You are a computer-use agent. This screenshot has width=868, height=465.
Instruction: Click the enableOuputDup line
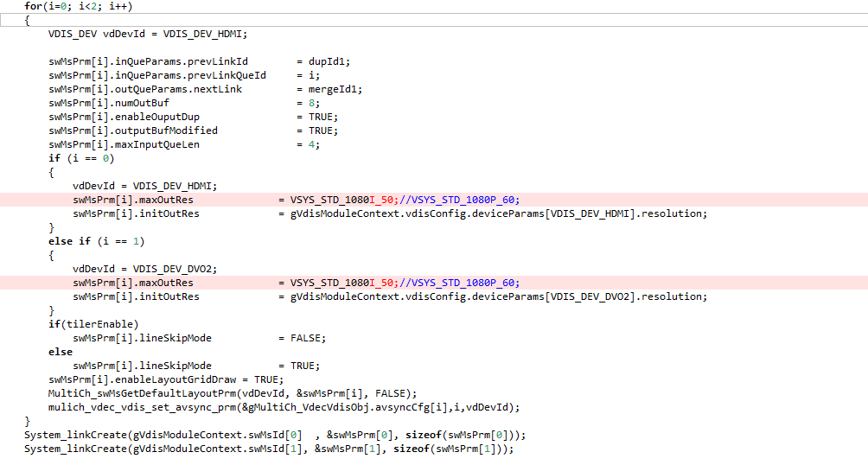(x=193, y=117)
